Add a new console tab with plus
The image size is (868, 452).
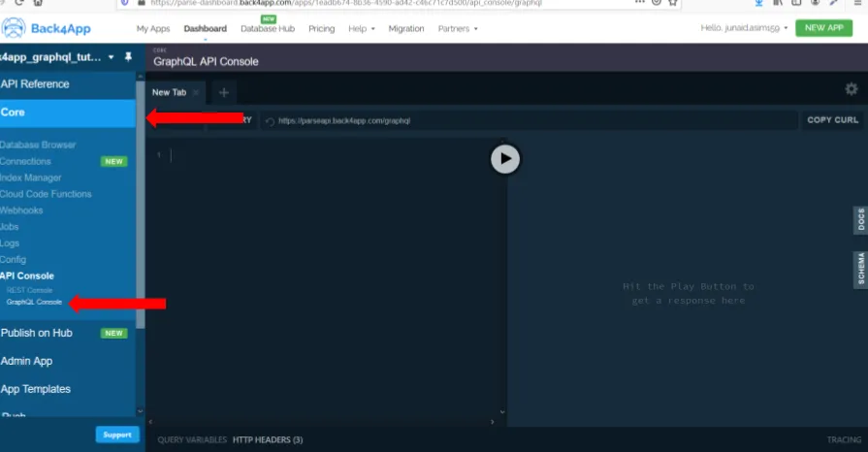point(224,92)
